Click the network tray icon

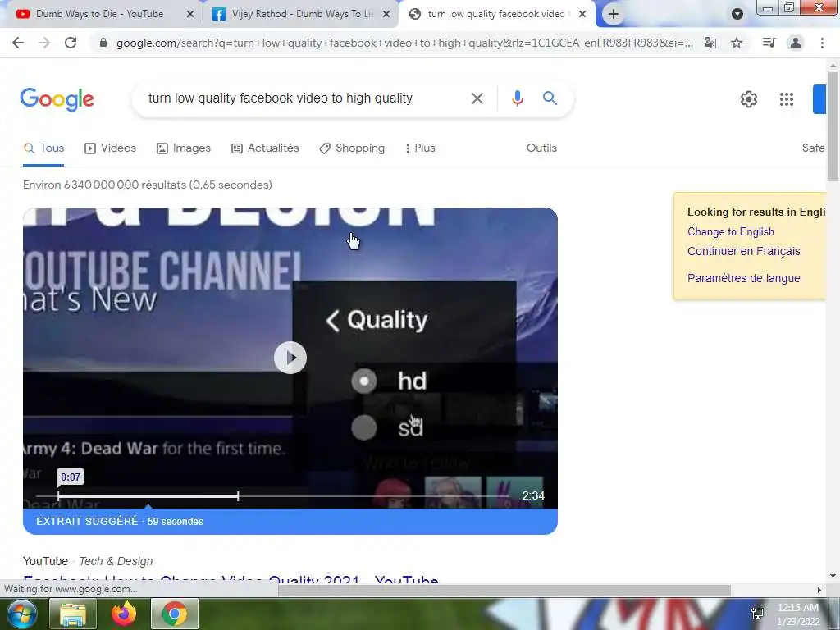757,614
